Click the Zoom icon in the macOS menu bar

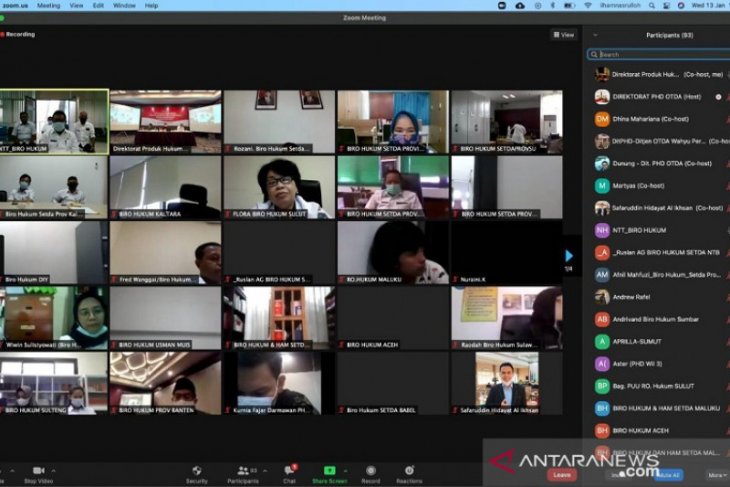pyautogui.click(x=502, y=6)
